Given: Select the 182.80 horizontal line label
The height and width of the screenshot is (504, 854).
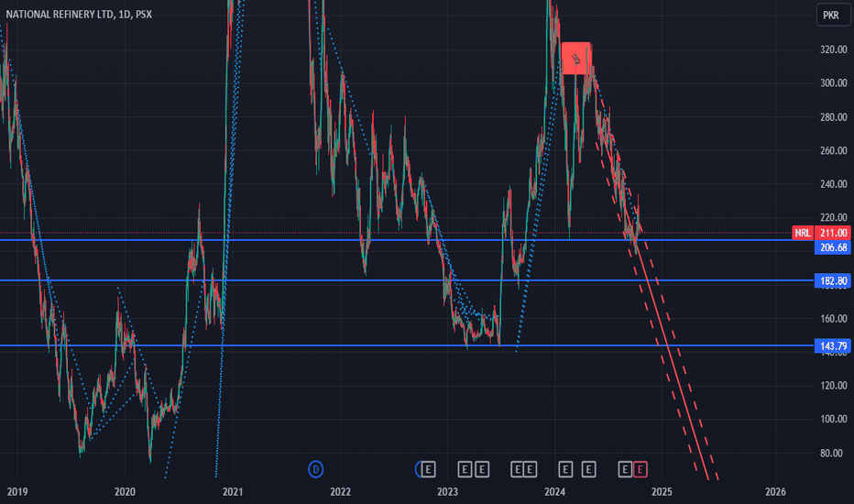Looking at the screenshot, I should [833, 281].
